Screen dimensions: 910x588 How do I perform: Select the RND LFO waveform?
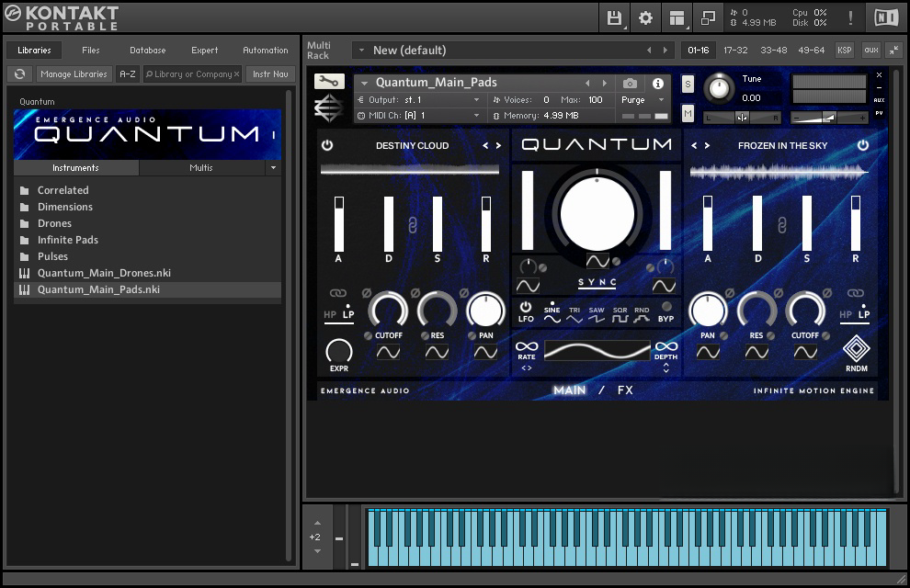pyautogui.click(x=642, y=315)
